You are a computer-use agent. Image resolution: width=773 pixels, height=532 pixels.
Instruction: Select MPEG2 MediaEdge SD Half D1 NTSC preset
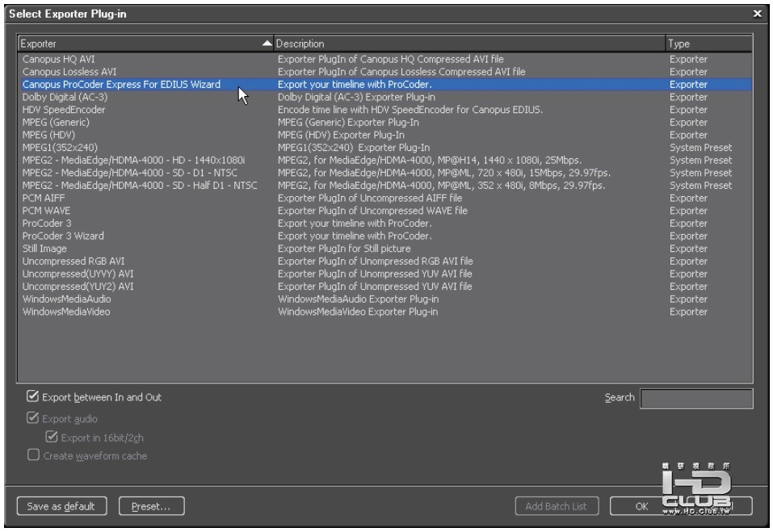pyautogui.click(x=384, y=186)
